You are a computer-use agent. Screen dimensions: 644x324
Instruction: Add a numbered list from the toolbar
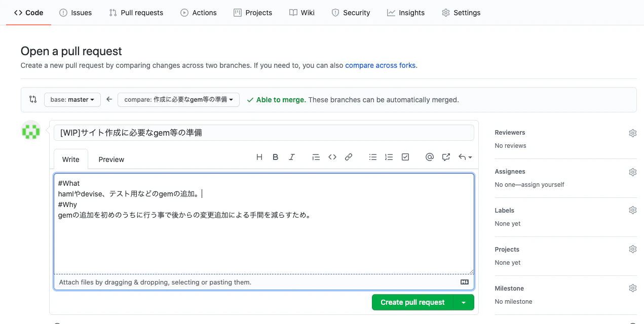pos(389,157)
